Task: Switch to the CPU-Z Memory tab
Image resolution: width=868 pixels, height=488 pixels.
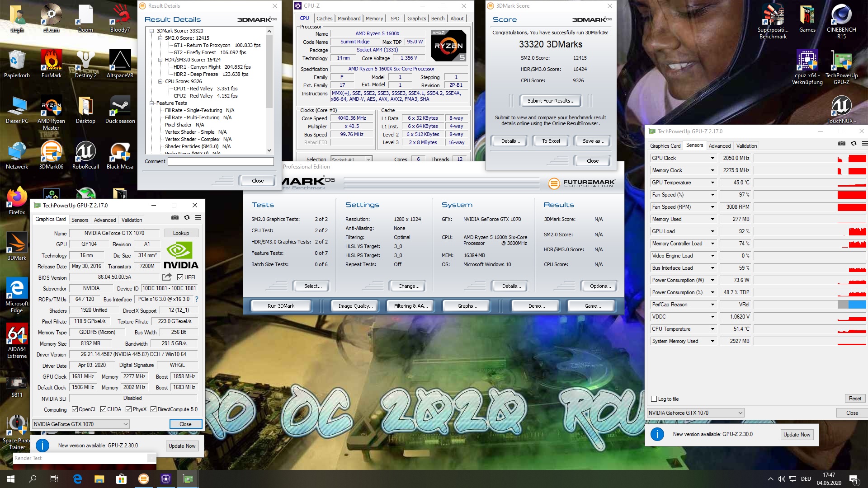Action: click(374, 19)
